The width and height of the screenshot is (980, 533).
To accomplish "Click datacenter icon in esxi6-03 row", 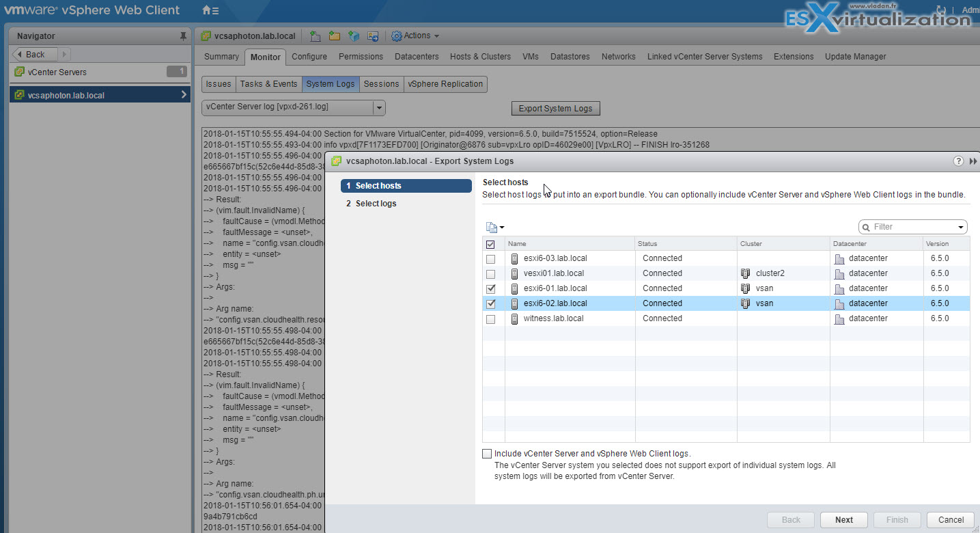I will coord(839,258).
